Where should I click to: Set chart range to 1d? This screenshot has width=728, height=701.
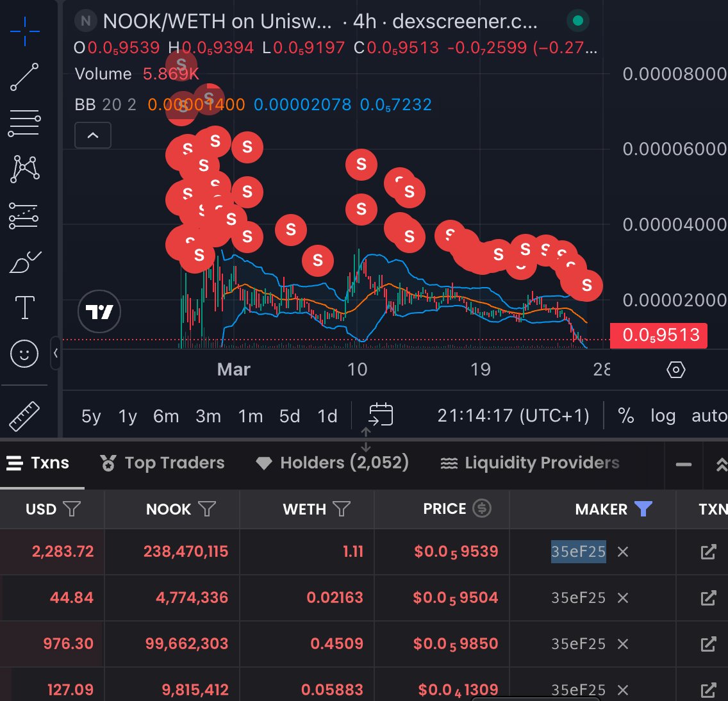[x=327, y=416]
